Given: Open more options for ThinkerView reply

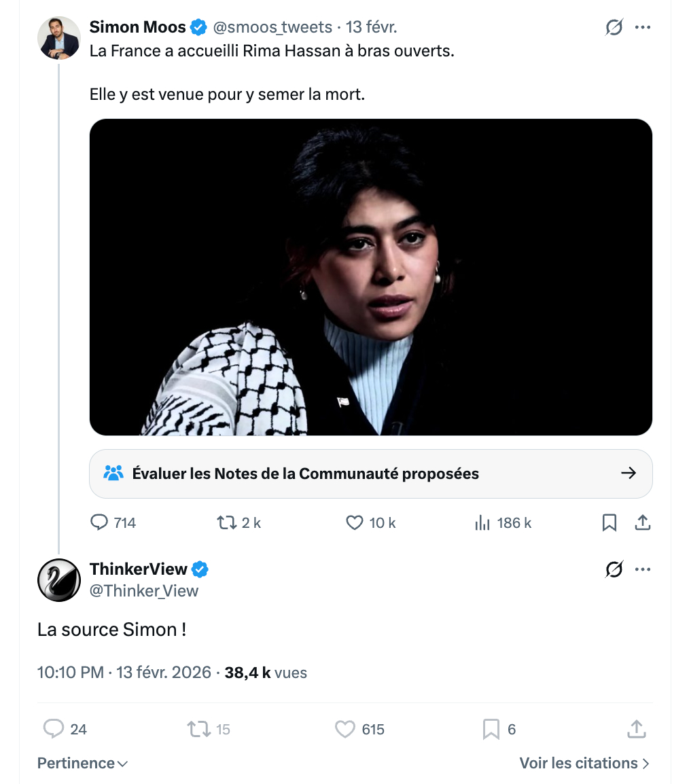Looking at the screenshot, I should tap(643, 569).
